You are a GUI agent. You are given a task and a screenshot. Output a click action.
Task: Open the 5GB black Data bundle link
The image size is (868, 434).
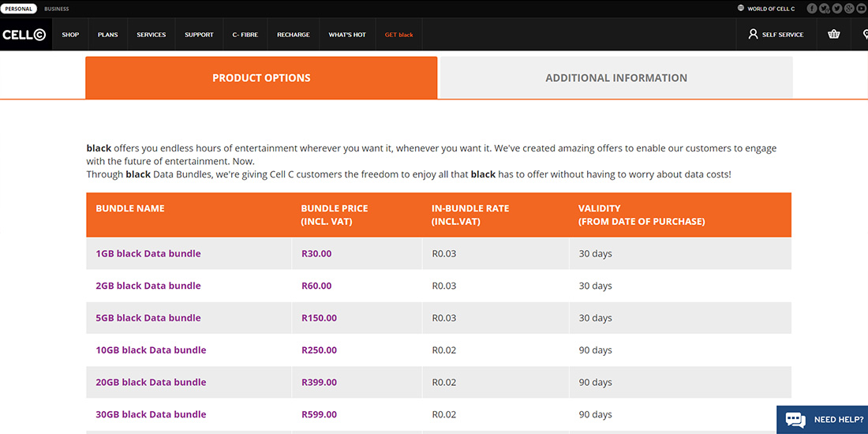(148, 318)
